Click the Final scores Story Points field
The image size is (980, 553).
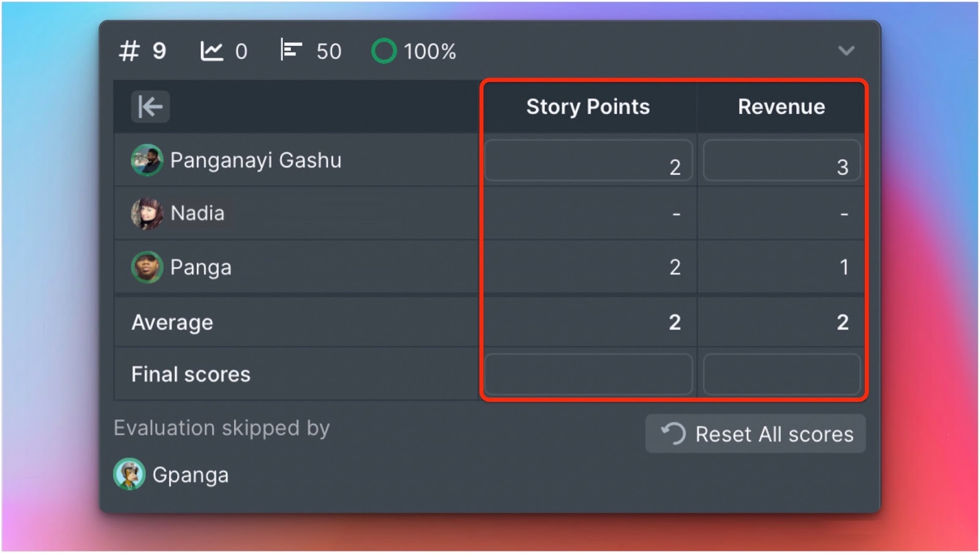[x=589, y=374]
